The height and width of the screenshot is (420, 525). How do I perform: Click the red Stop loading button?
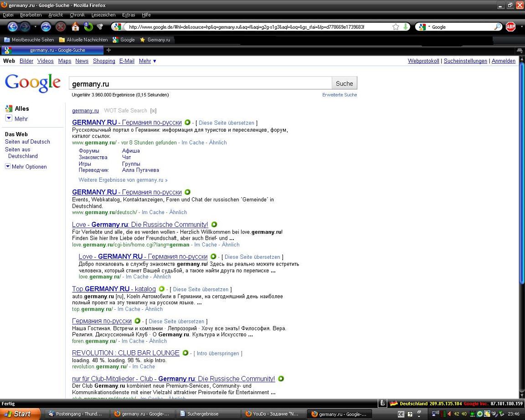[60, 27]
